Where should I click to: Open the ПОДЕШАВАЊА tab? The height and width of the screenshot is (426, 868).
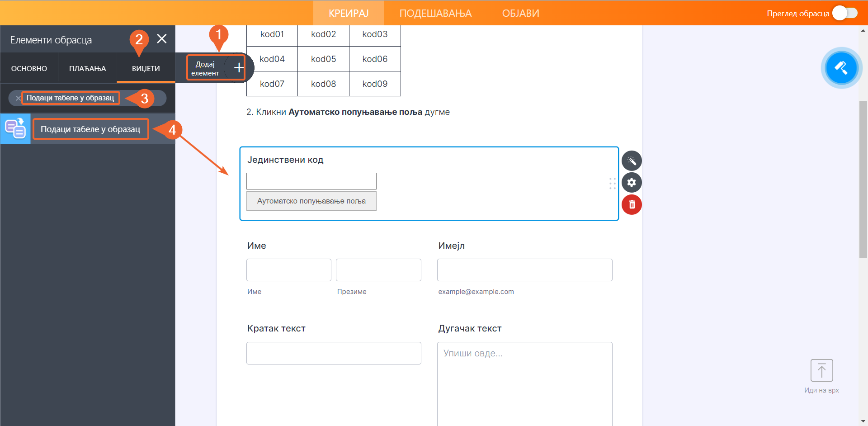(x=435, y=13)
